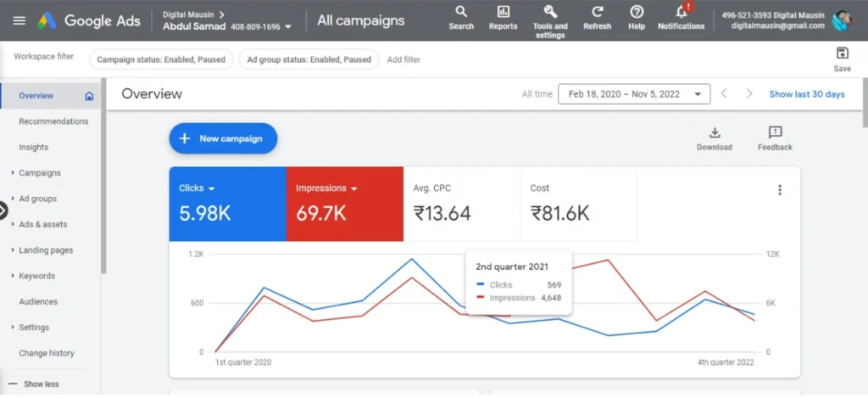Image resolution: width=868 pixels, height=398 pixels.
Task: Click the Save workspace filter icon
Action: 842,53
